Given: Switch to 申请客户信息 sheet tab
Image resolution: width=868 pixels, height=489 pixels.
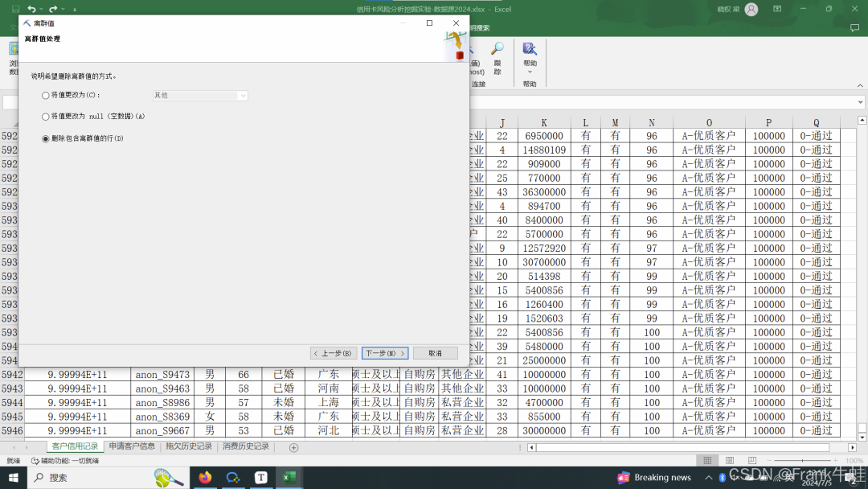Looking at the screenshot, I should [132, 446].
